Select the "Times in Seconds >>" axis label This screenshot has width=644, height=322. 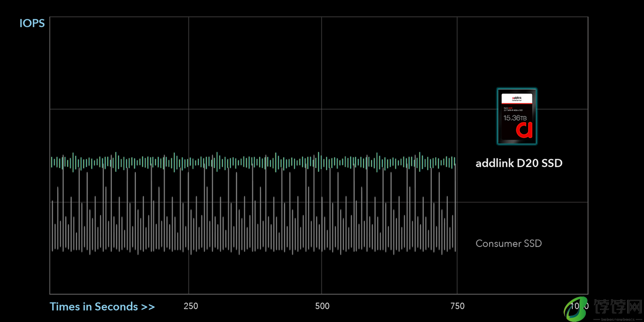pos(102,306)
